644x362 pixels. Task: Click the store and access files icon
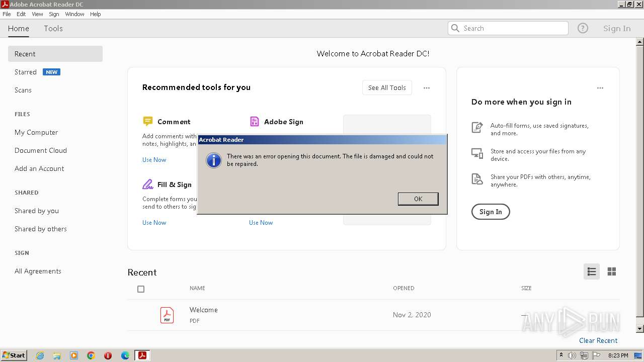tap(477, 153)
